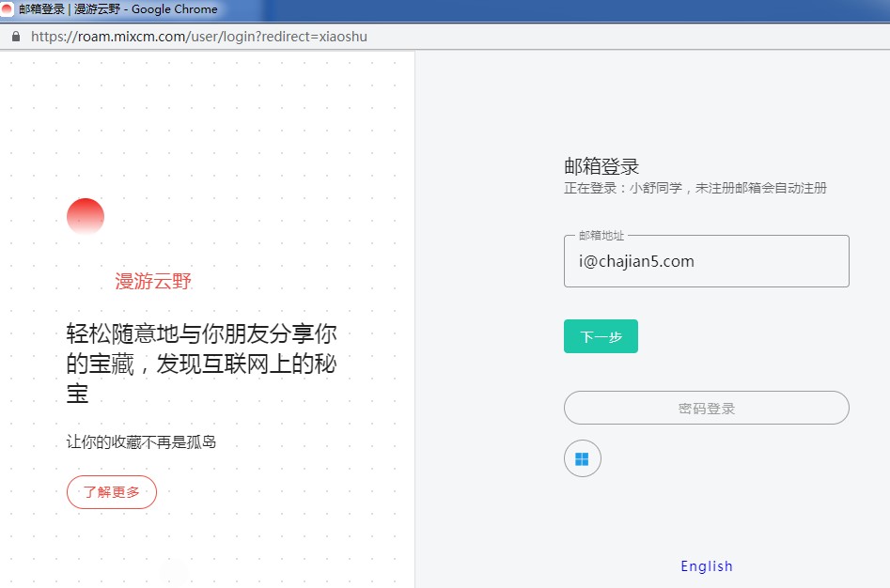This screenshot has width=890, height=588.
Task: Click the 漫游云野 brand name
Action: point(153,281)
